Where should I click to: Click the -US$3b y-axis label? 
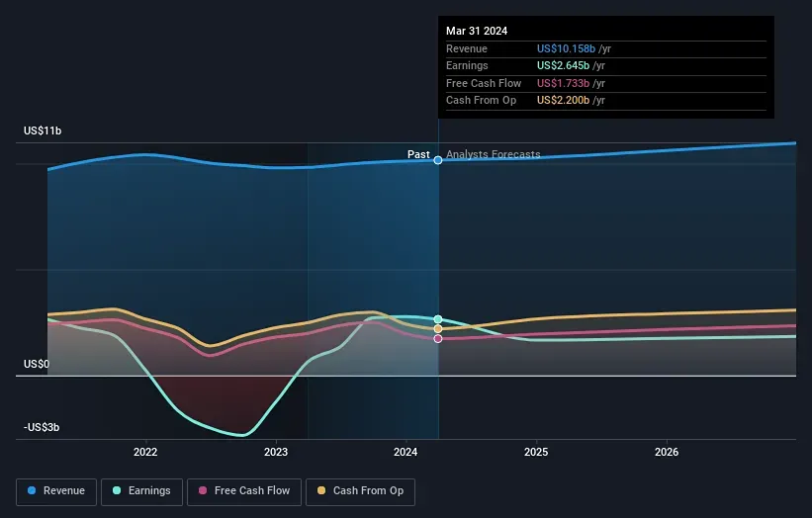pos(42,427)
